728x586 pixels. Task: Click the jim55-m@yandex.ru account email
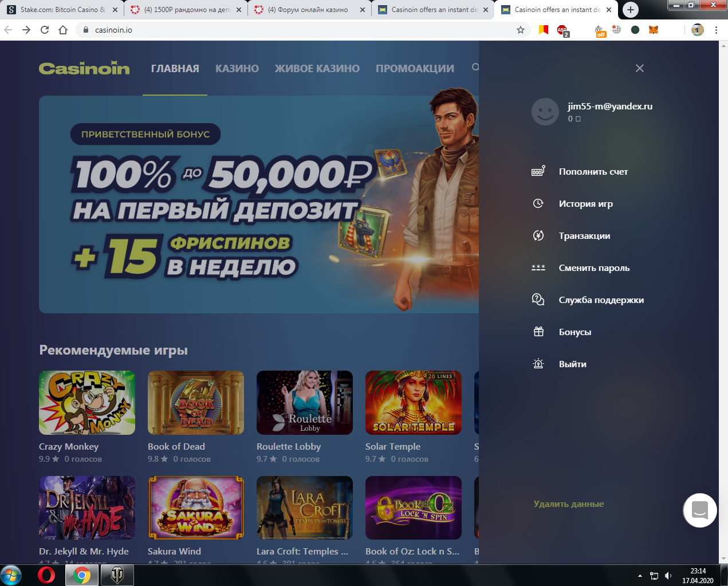pos(610,106)
